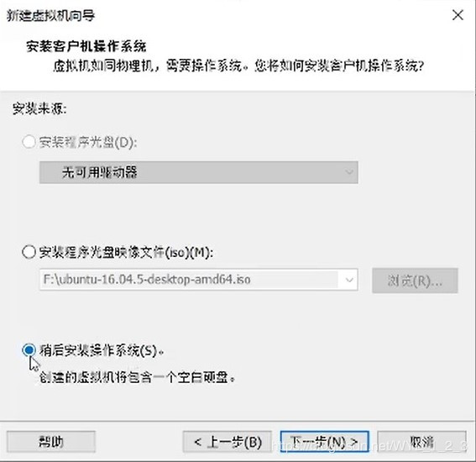The height and width of the screenshot is (462, 476).
Task: Choose the 安装程序光盘映像文件(iso)(M) radio circle
Action: (29, 252)
